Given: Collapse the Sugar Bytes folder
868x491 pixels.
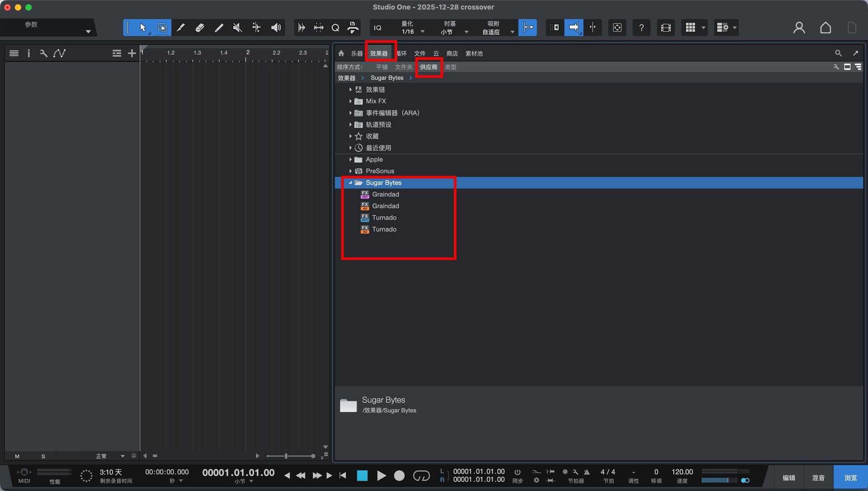Looking at the screenshot, I should point(350,183).
